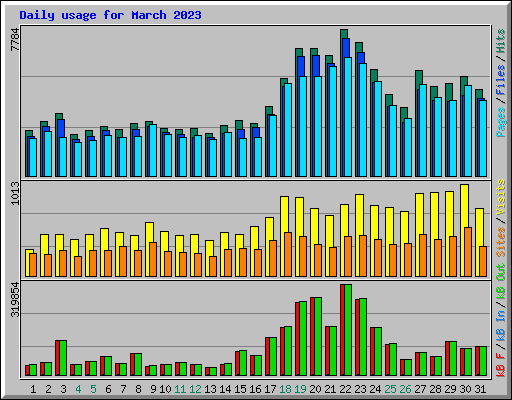Click the red kB F bar for day 24
The width and height of the screenshot is (512, 400).
pyautogui.click(x=372, y=351)
